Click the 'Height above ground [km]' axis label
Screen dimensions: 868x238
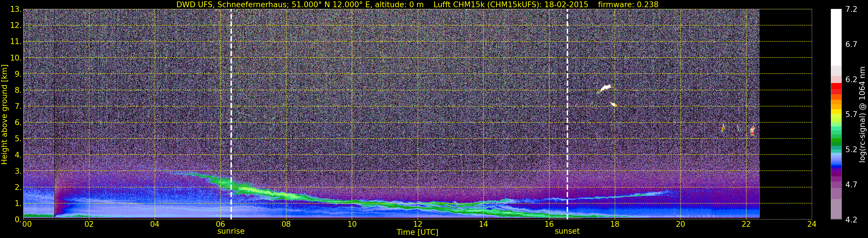pyautogui.click(x=4, y=115)
